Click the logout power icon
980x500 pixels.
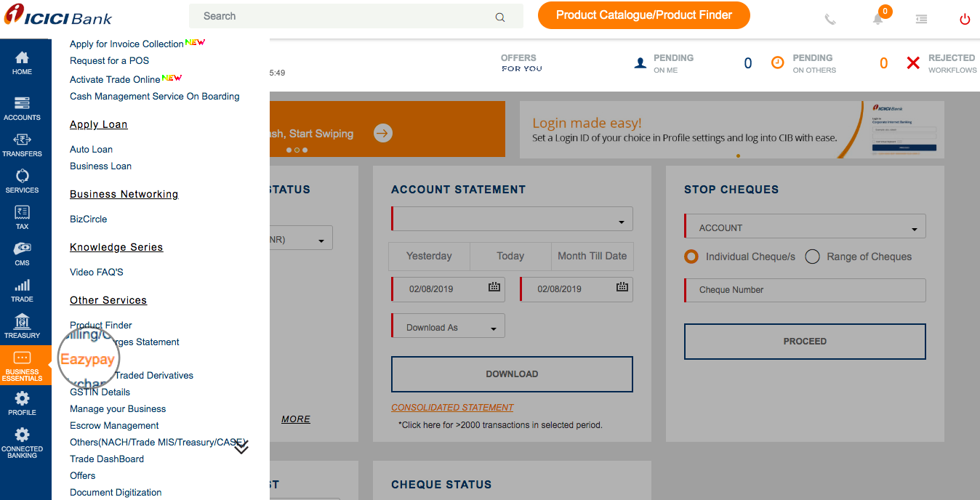965,19
